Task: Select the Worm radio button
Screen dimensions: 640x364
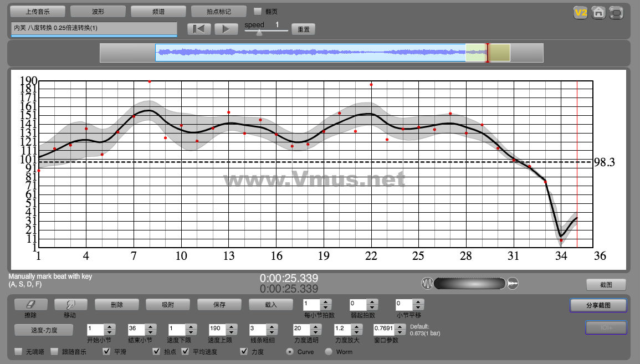Action: (329, 352)
